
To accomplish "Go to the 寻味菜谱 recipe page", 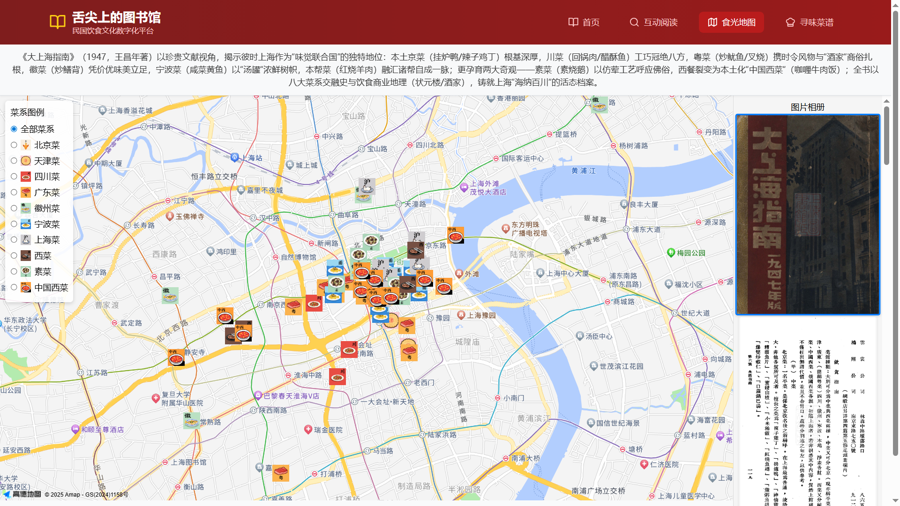I will (809, 22).
